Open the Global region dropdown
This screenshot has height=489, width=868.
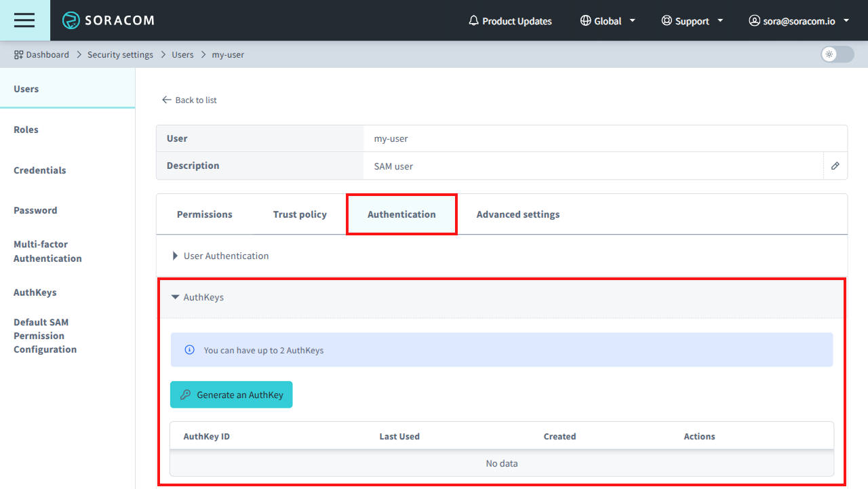pos(607,20)
